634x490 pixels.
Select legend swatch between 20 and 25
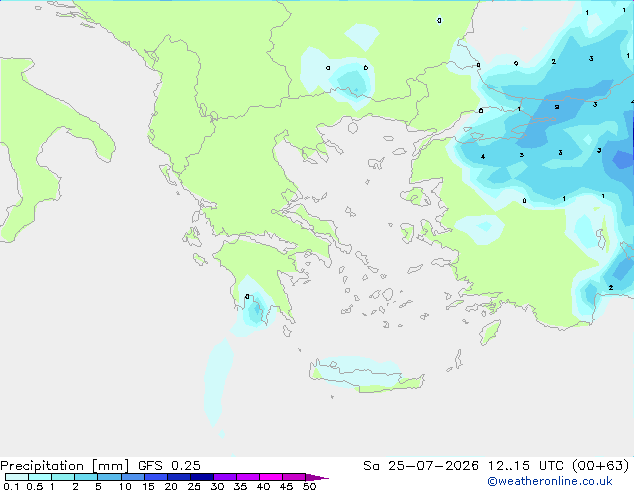click(x=179, y=477)
